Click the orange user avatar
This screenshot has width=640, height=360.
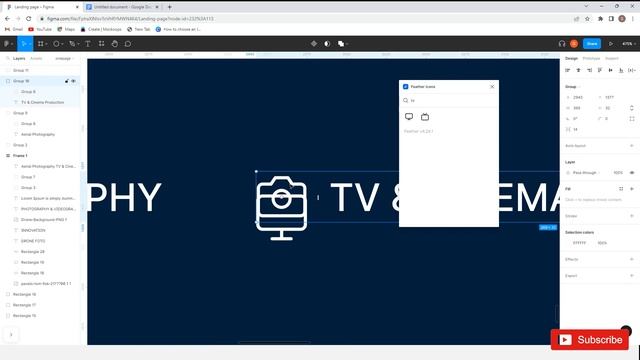(x=574, y=44)
